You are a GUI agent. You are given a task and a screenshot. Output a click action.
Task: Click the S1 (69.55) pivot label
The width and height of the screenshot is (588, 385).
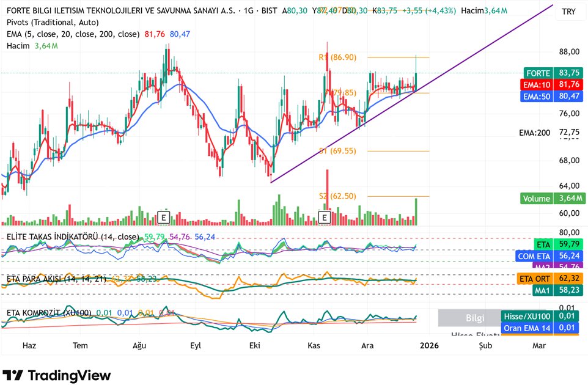pos(337,151)
